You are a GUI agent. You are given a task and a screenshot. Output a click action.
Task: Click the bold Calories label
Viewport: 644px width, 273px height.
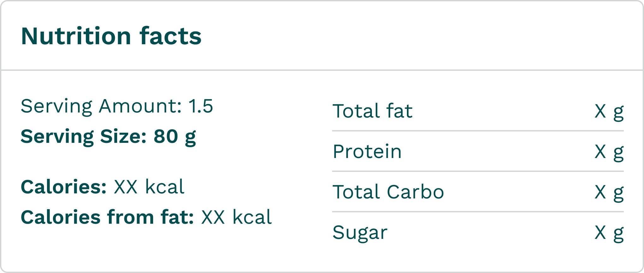[63, 187]
